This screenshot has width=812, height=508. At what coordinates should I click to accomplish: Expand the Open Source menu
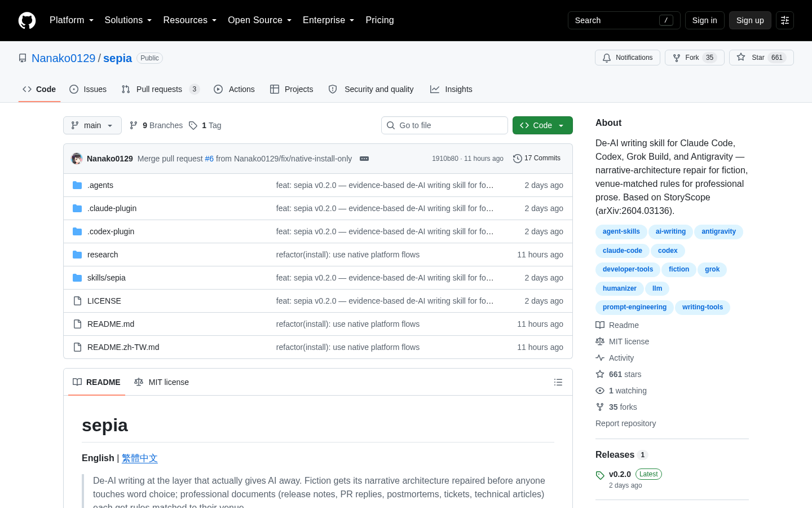[x=260, y=20]
